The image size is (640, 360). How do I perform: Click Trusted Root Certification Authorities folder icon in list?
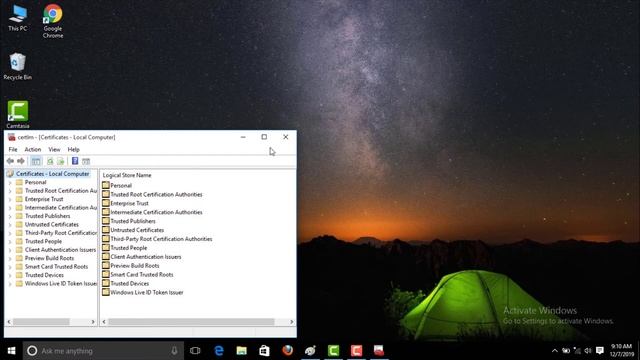point(106,194)
